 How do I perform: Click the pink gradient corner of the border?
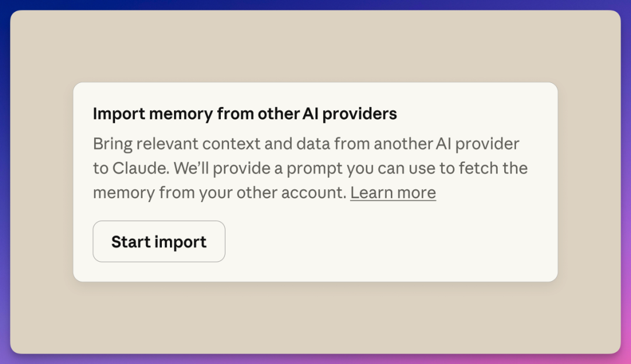[x=625, y=358]
